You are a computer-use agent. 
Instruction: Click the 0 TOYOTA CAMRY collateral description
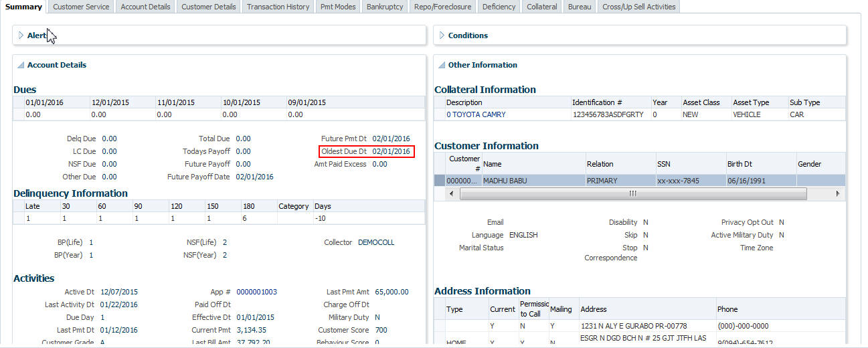click(476, 114)
